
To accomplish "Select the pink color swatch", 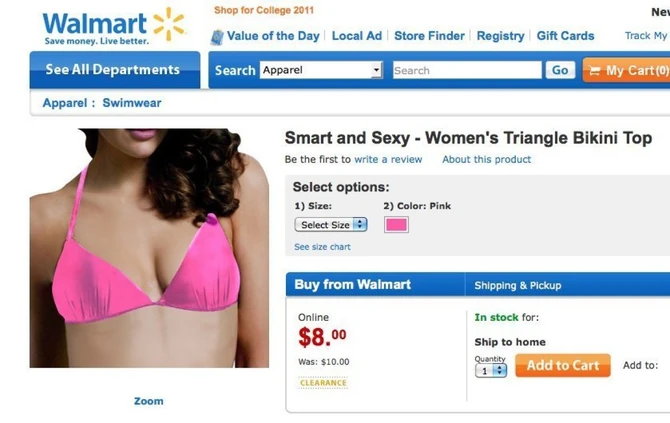I will (396, 225).
